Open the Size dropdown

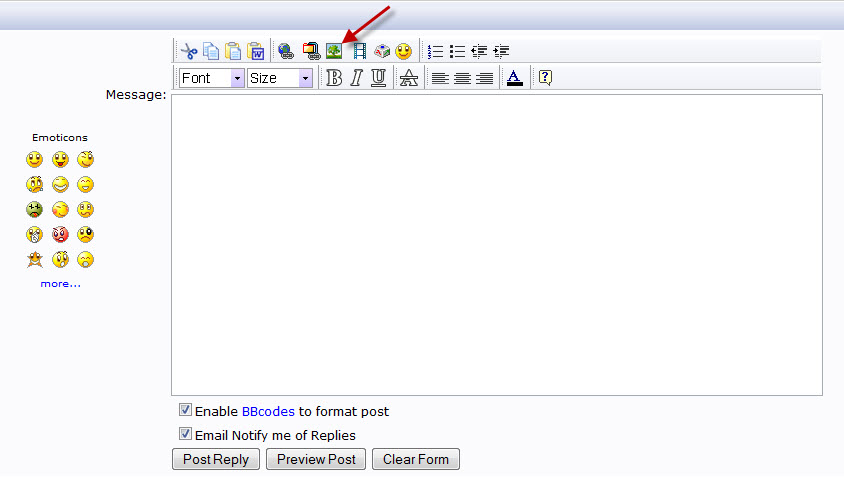tap(280, 78)
